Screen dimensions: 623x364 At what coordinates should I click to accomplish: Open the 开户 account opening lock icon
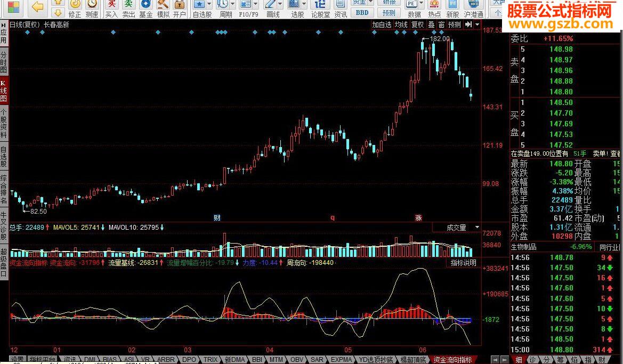pyautogui.click(x=180, y=4)
